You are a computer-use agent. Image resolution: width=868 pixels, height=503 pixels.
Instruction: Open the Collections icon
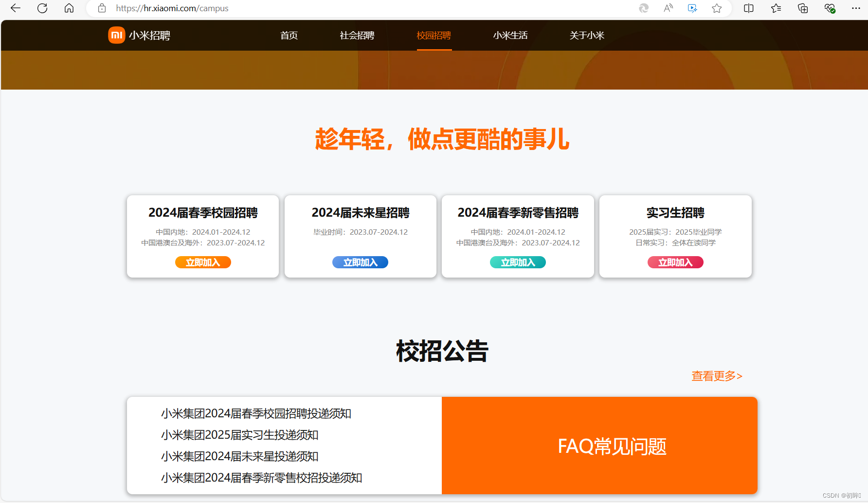coord(803,8)
